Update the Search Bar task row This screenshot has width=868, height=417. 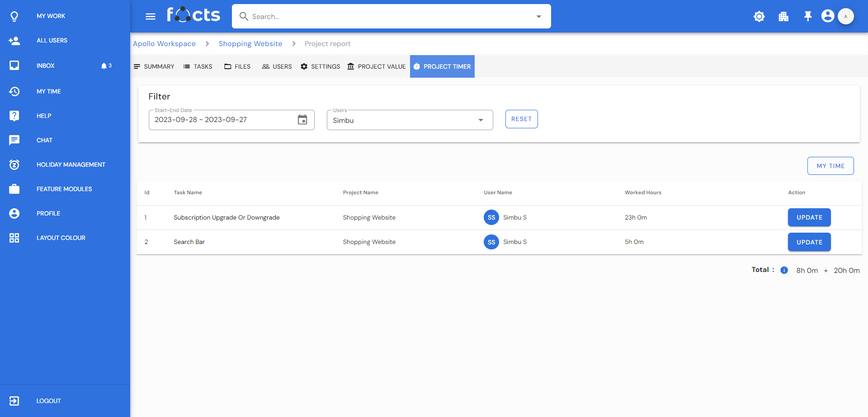809,242
